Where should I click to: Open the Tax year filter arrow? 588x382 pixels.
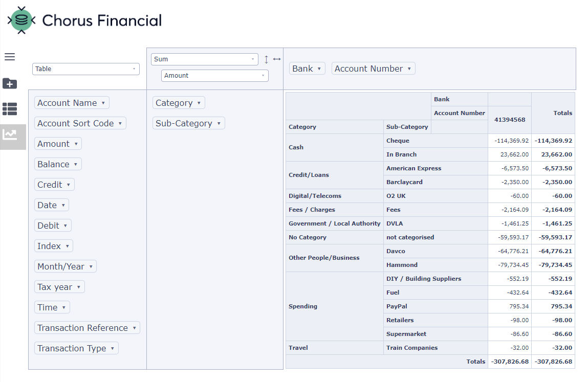click(79, 287)
